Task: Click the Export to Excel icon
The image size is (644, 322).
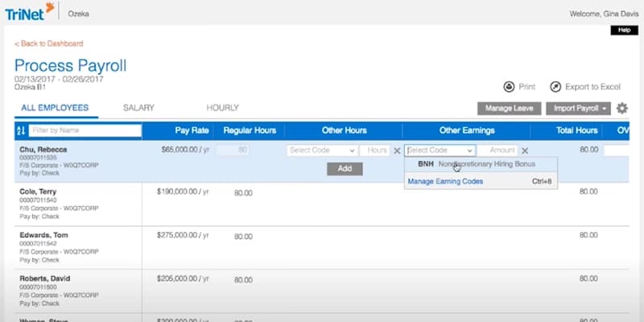Action: (555, 87)
